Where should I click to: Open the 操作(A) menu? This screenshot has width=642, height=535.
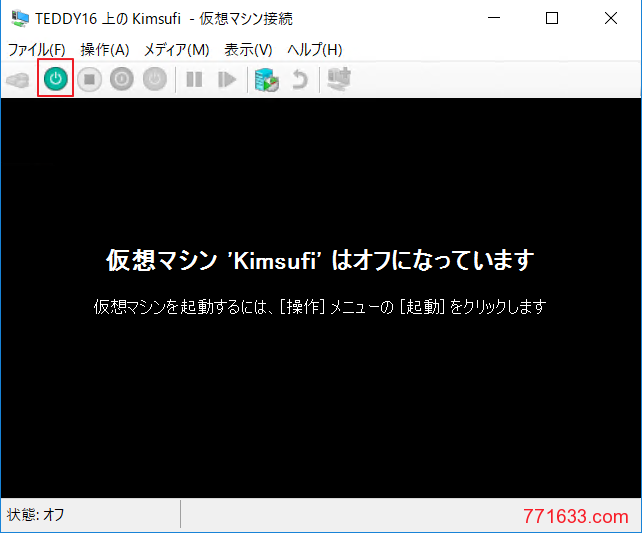click(x=105, y=50)
